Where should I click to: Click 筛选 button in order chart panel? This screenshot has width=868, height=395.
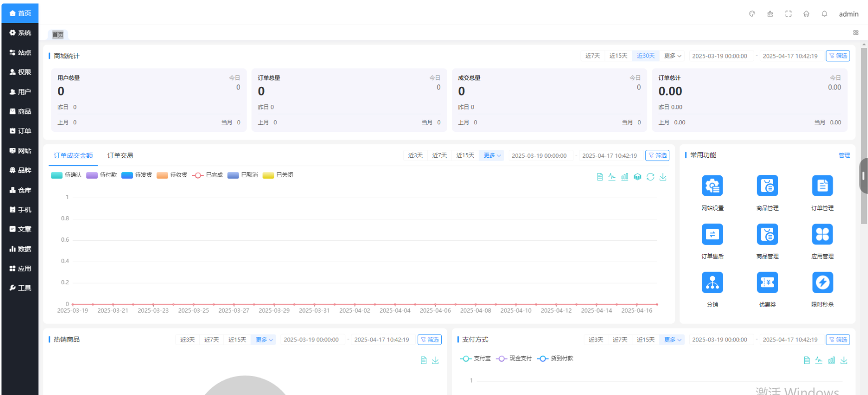pos(657,155)
